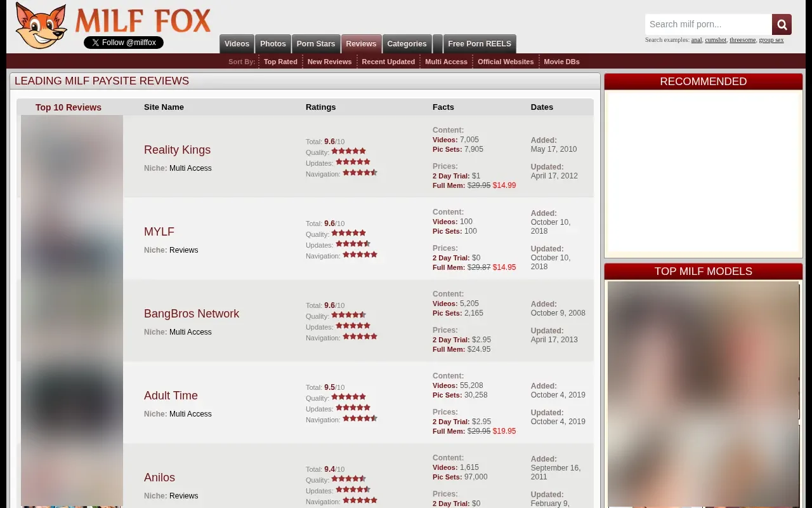Click the Top 10 Reviews header
The height and width of the screenshot is (508, 812).
pyautogui.click(x=69, y=107)
